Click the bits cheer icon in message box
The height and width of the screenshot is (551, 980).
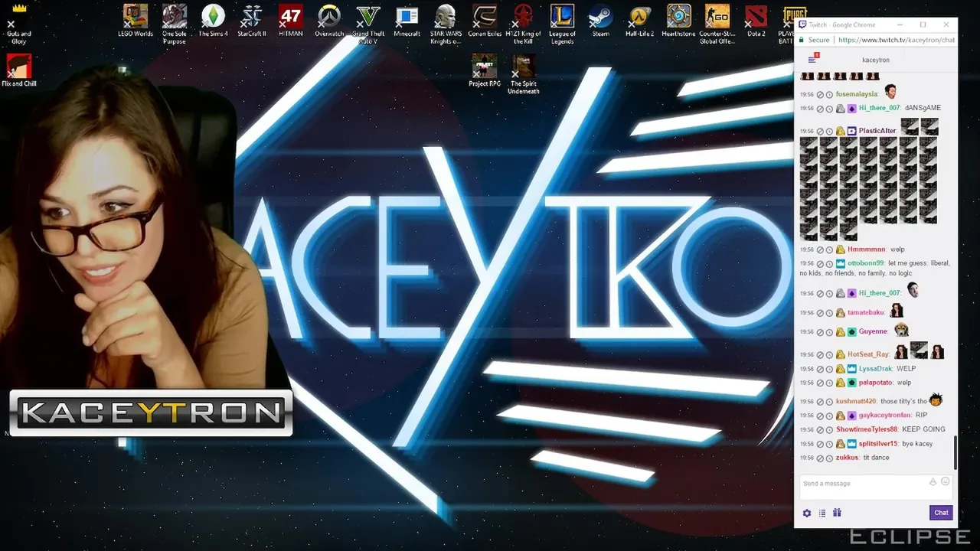(933, 482)
